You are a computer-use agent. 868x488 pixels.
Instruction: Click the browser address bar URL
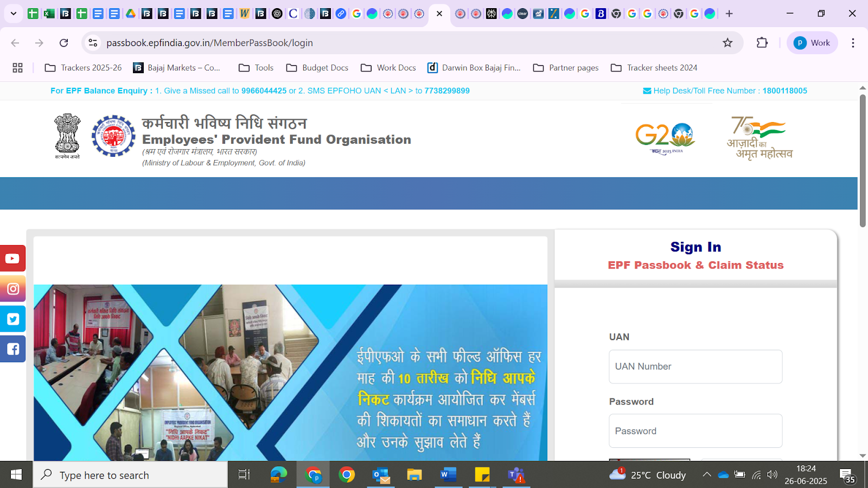[209, 43]
